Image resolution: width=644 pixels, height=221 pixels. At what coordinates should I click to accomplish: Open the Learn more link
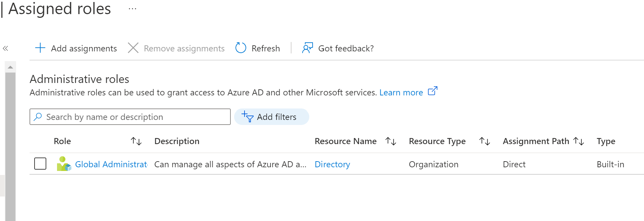tap(401, 92)
